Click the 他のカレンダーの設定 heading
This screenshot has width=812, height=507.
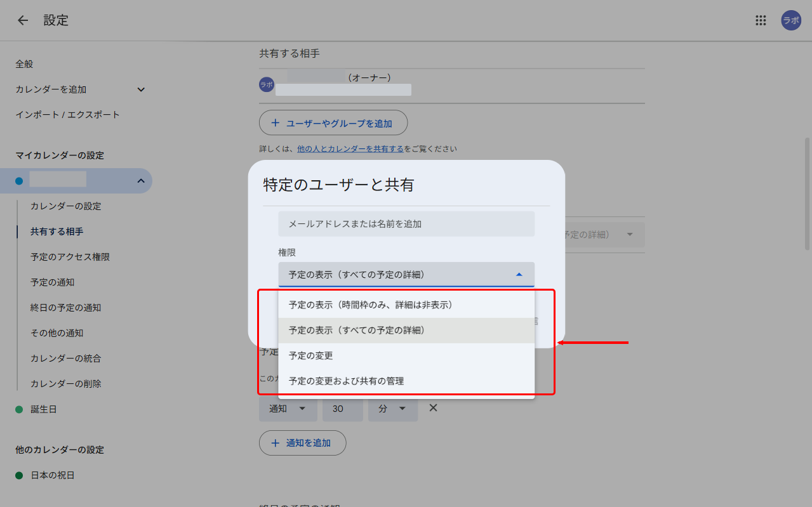60,450
